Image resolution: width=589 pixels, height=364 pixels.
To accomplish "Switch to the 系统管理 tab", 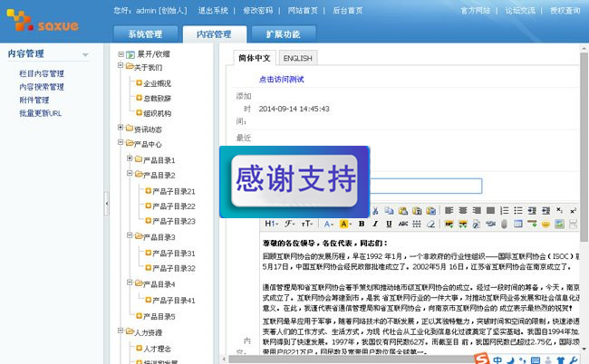I will point(145,34).
